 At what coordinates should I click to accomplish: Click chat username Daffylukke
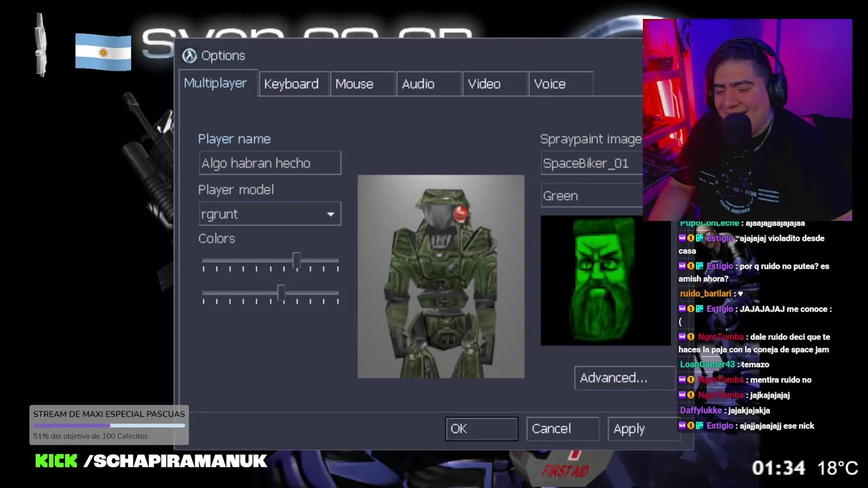click(701, 411)
